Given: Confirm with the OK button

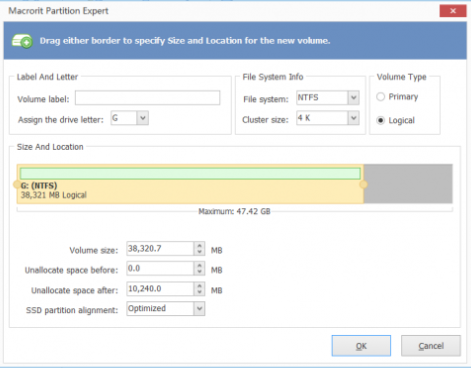Looking at the screenshot, I should [x=361, y=346].
